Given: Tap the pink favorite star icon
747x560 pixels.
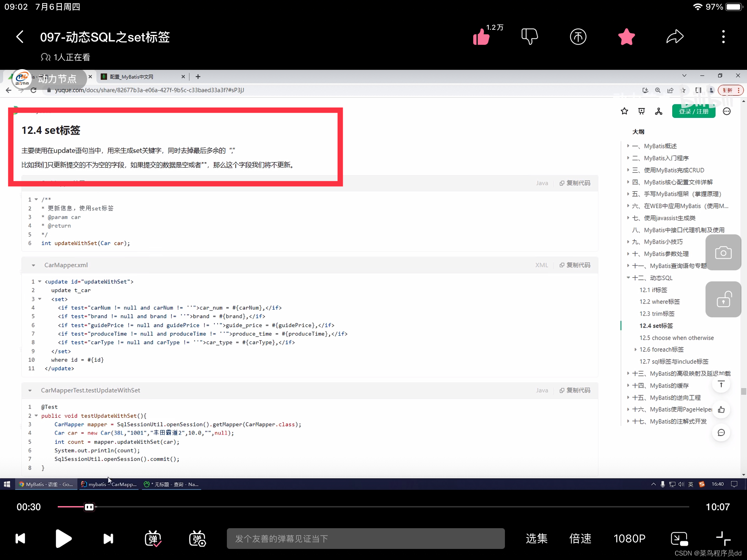Looking at the screenshot, I should (x=626, y=37).
